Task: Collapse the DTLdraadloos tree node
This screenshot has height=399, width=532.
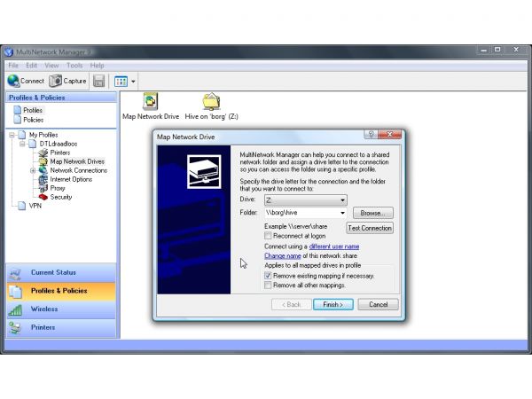Action: point(22,144)
